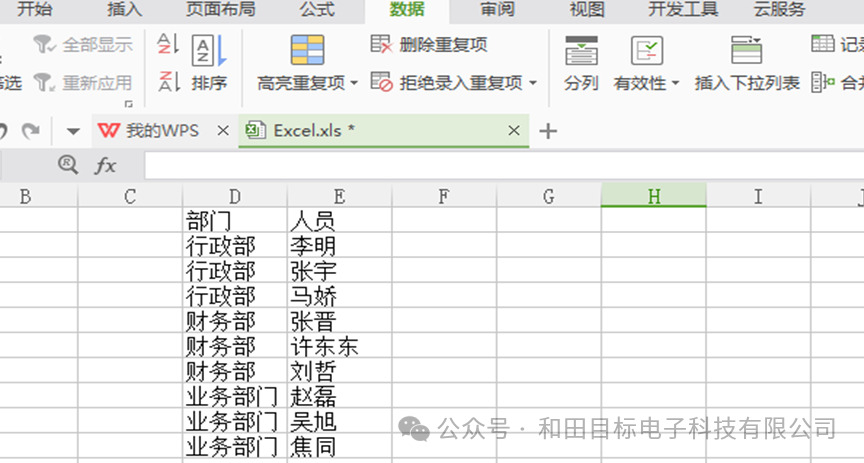Click the sort group dialog launcher corner
The image size is (864, 463).
(128, 104)
